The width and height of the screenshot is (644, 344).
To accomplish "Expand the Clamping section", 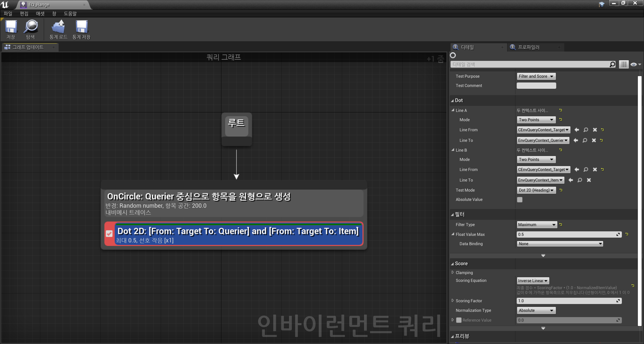I will [x=453, y=273].
